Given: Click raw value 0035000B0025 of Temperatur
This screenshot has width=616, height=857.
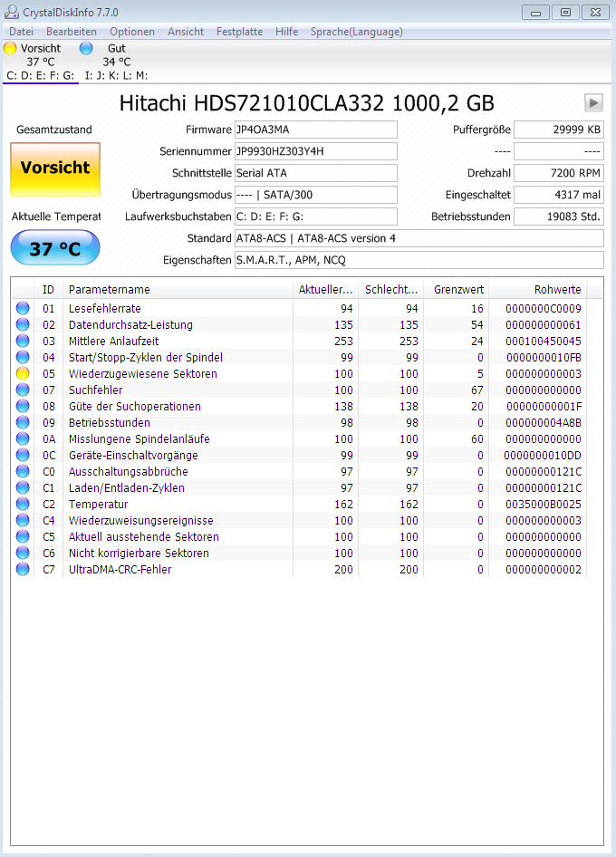Looking at the screenshot, I should tap(544, 504).
